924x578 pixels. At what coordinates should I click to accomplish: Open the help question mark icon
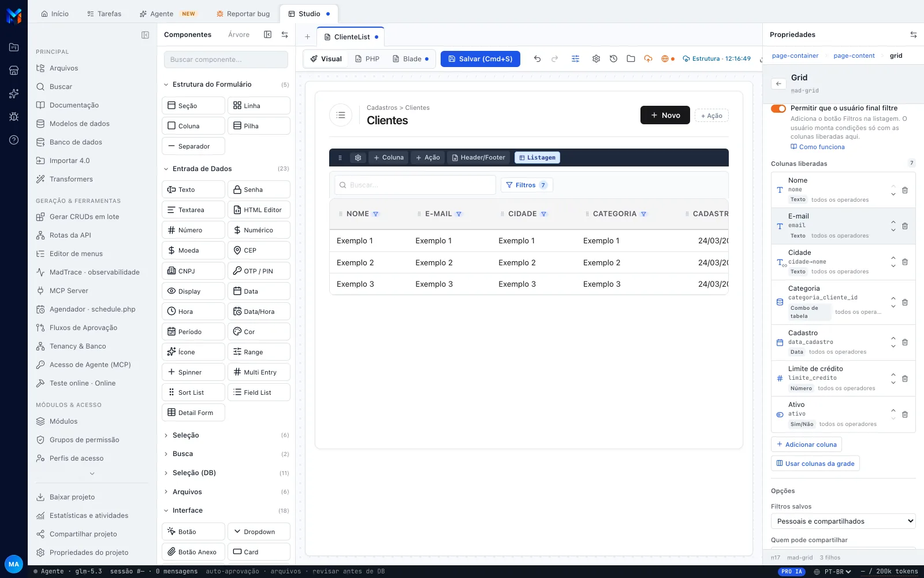[x=14, y=140]
